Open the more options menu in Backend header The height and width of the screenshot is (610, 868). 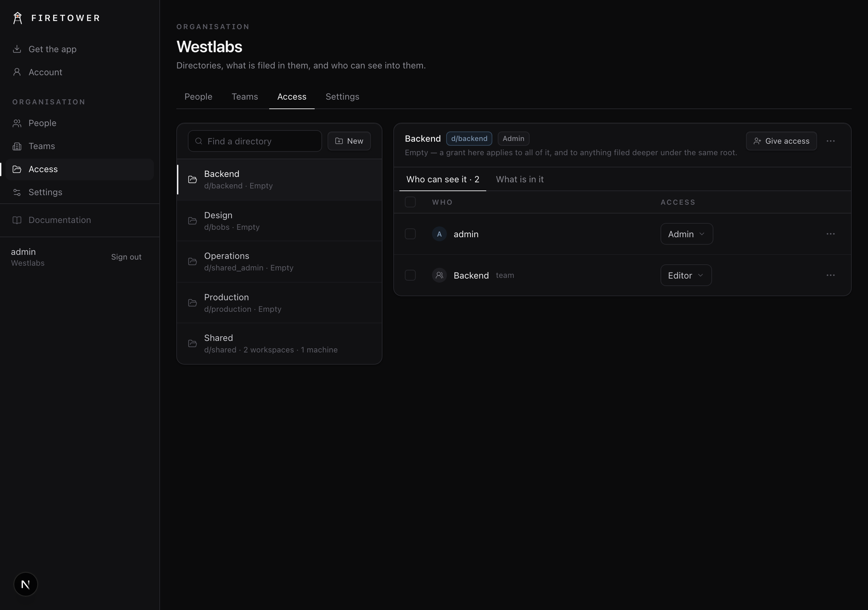pos(831,141)
